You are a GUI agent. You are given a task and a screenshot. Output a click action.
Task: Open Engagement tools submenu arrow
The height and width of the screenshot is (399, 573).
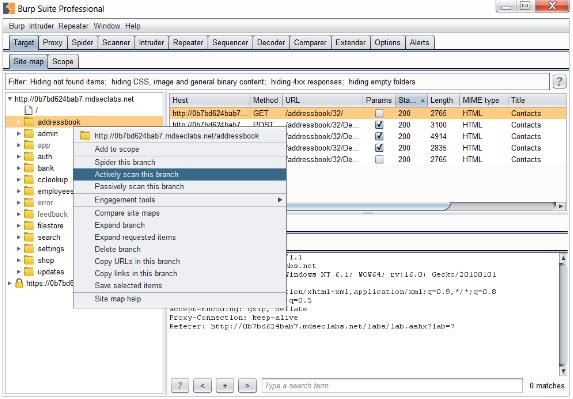280,200
